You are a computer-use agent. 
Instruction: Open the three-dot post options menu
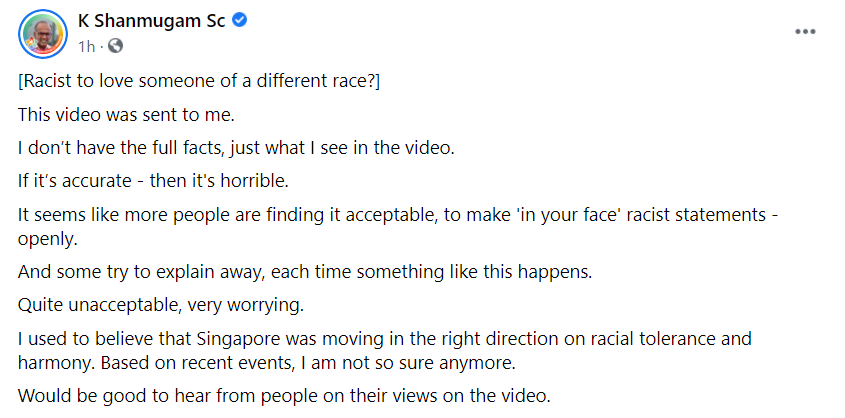(805, 32)
